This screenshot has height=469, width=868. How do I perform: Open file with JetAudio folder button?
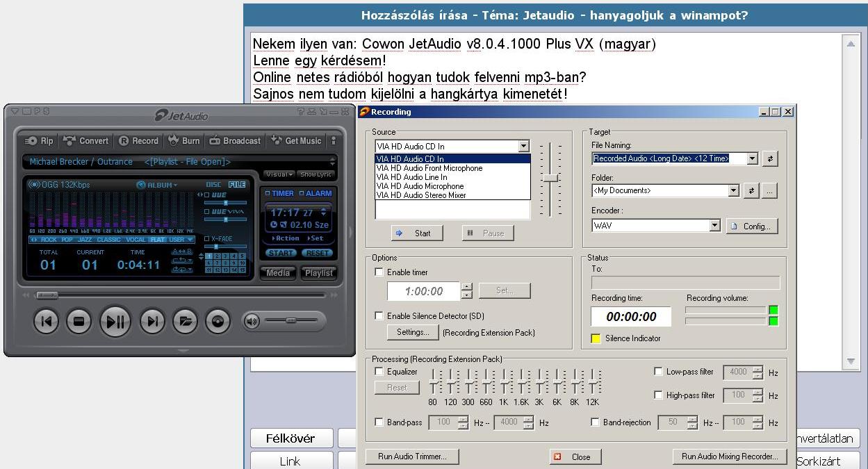click(185, 321)
